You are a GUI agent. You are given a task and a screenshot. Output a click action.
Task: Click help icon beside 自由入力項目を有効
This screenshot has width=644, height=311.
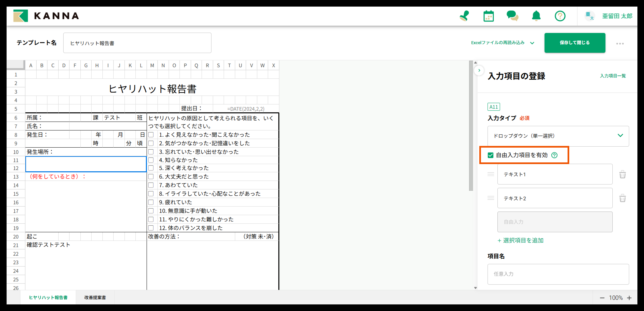[554, 155]
